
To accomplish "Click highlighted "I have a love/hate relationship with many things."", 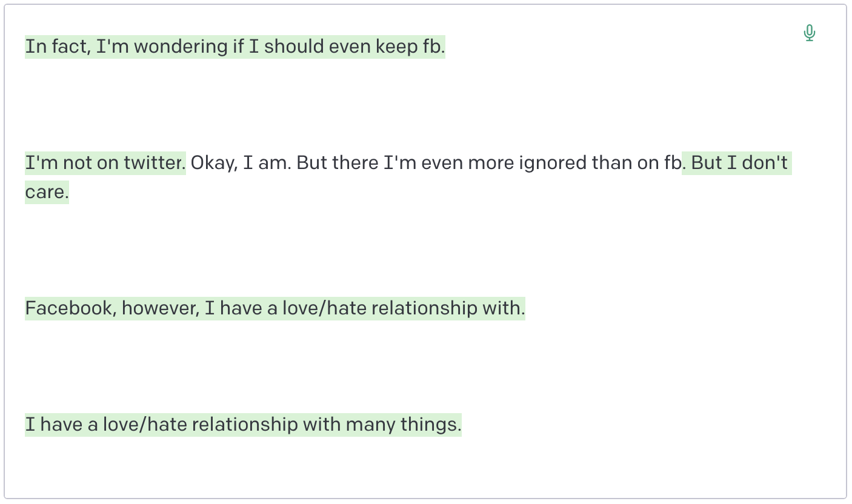I will (x=243, y=425).
